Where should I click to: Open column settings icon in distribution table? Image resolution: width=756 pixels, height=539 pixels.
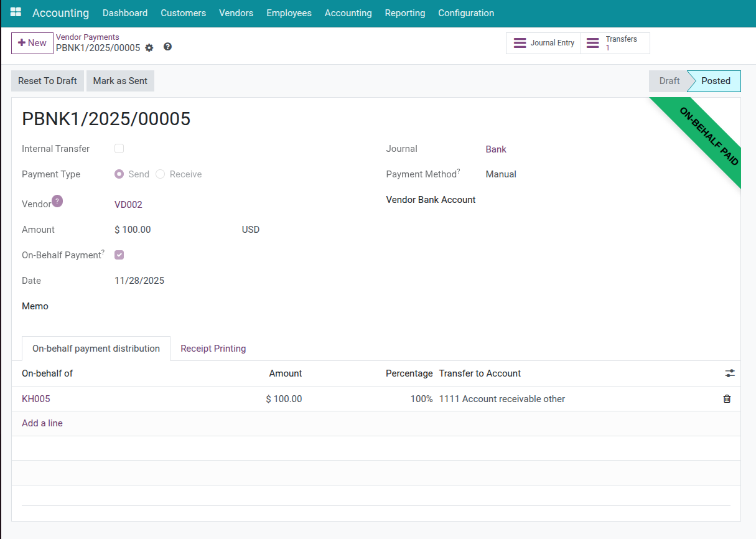[x=730, y=373]
